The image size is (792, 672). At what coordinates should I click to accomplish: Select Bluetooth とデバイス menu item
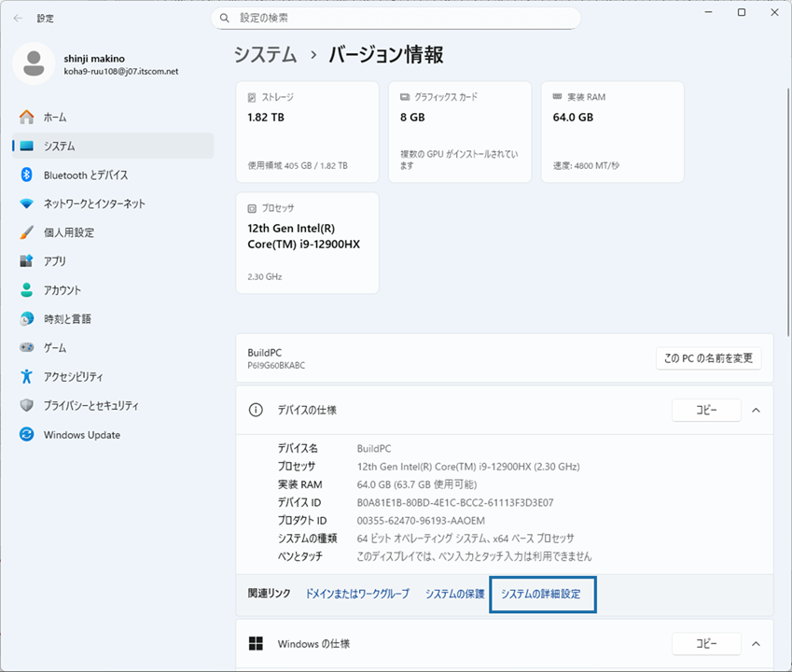point(113,175)
